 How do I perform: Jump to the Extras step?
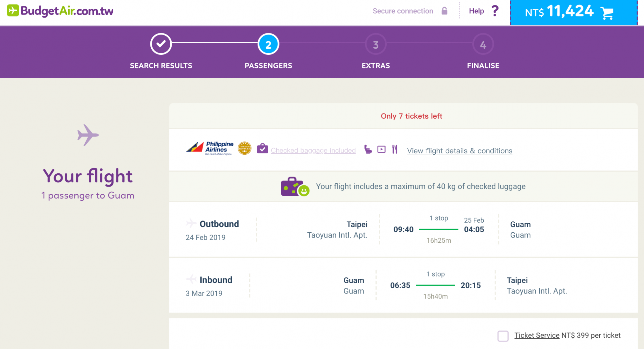point(375,44)
